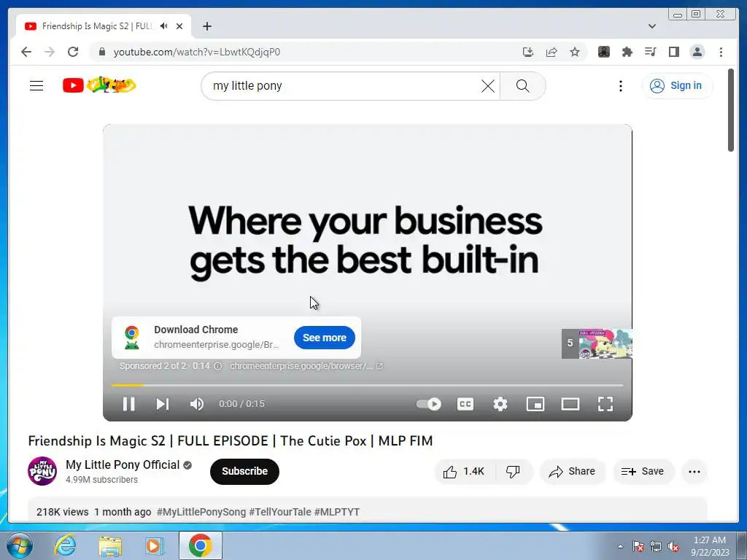Clear the search box with X
Image resolution: width=747 pixels, height=560 pixels.
[x=488, y=86]
